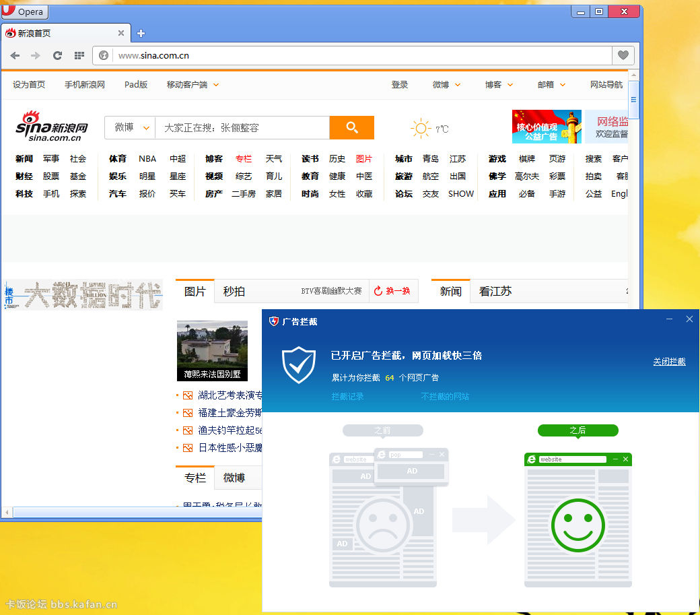Click the green smiley face illustration
The image size is (700, 615).
click(577, 525)
